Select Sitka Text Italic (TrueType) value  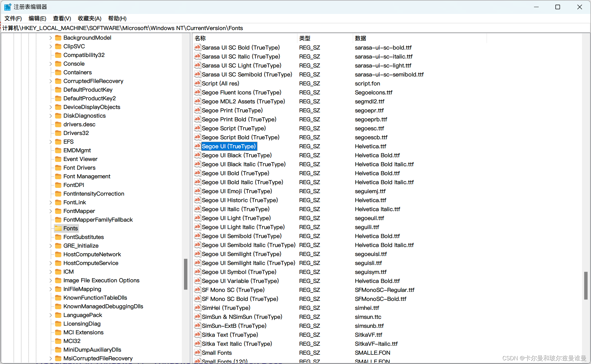pyautogui.click(x=237, y=344)
